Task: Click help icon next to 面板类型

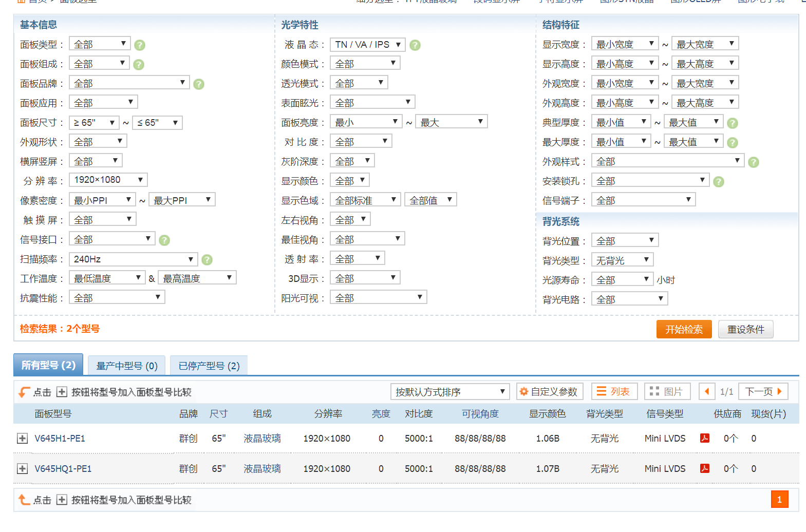Action: pos(139,45)
